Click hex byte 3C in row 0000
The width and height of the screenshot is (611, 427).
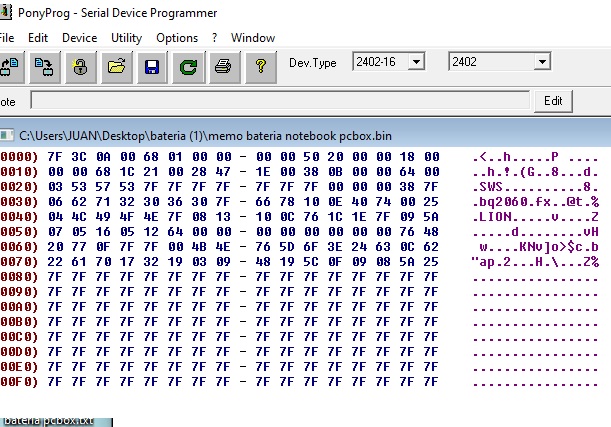[x=79, y=157]
